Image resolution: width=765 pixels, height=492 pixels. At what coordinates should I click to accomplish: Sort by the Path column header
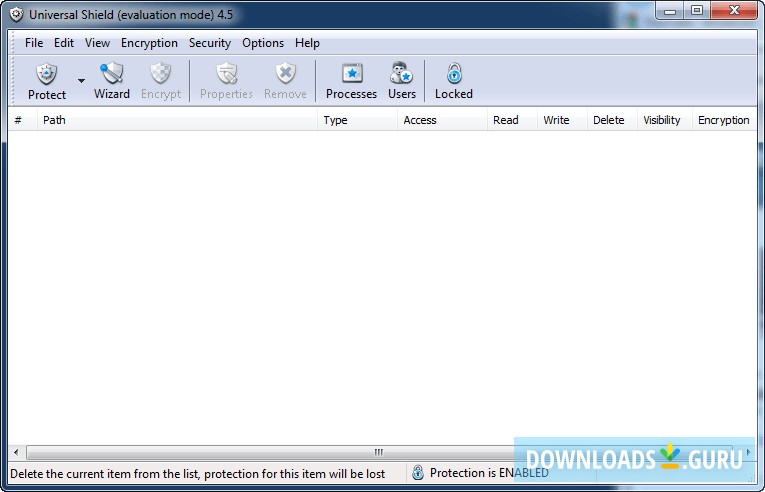[x=177, y=120]
